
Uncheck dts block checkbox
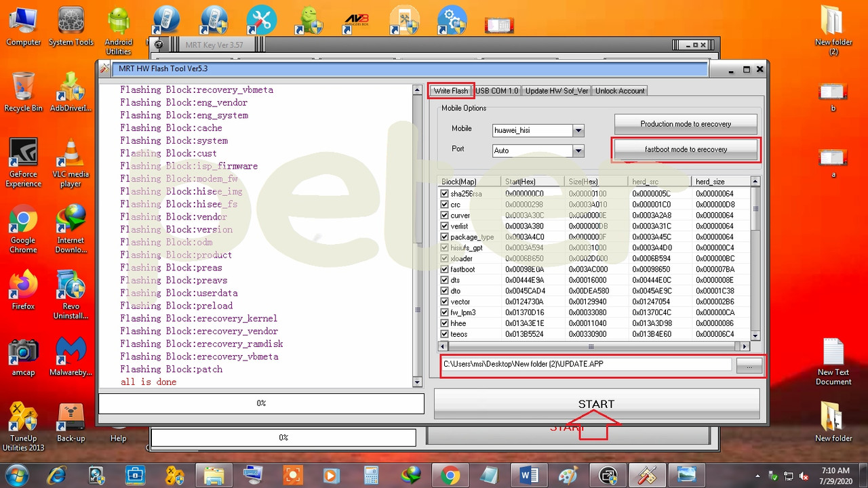pyautogui.click(x=445, y=280)
